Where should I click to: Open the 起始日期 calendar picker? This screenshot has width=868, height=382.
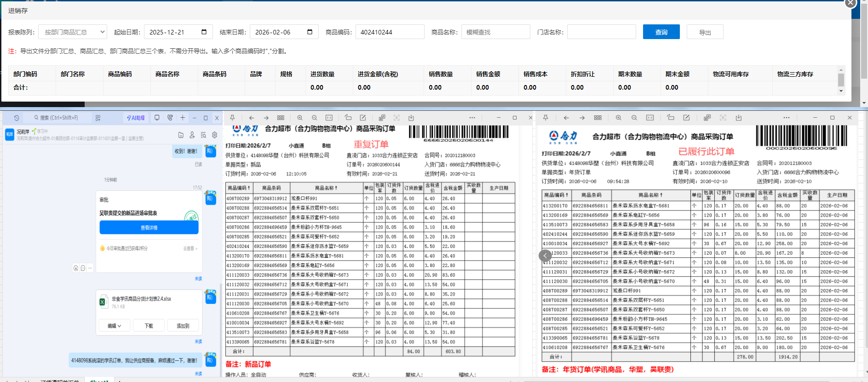[204, 32]
